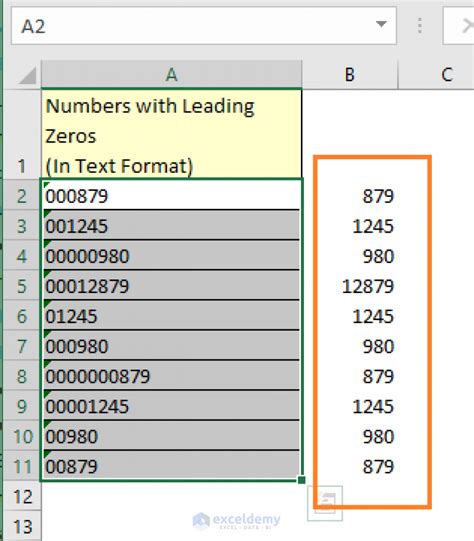
Task: Click the Name Box showing A2
Action: pyautogui.click(x=204, y=26)
